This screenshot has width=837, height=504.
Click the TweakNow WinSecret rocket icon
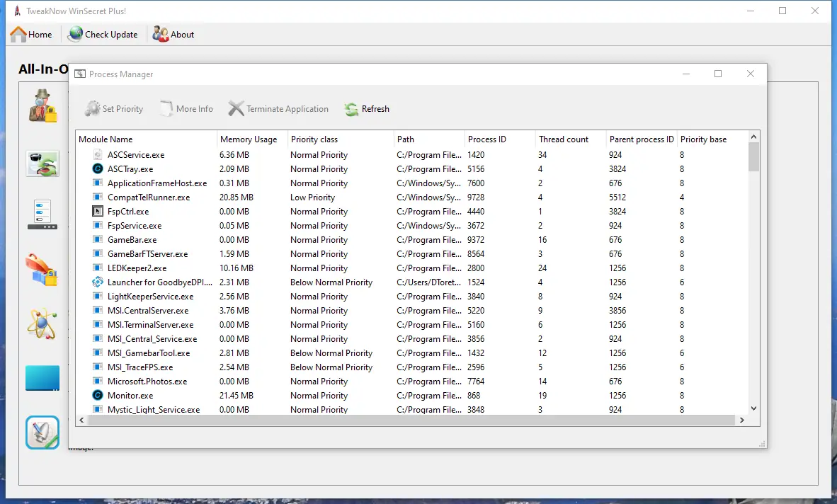[x=17, y=11]
